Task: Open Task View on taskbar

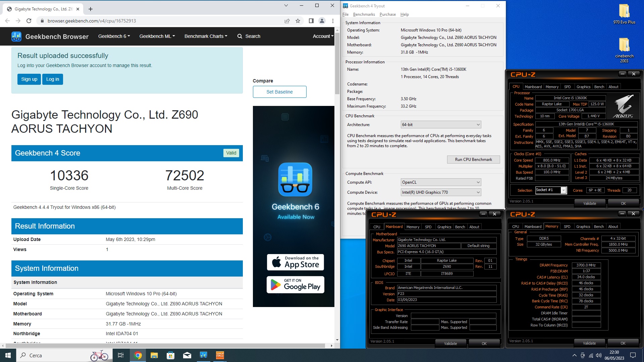Action: click(121, 355)
